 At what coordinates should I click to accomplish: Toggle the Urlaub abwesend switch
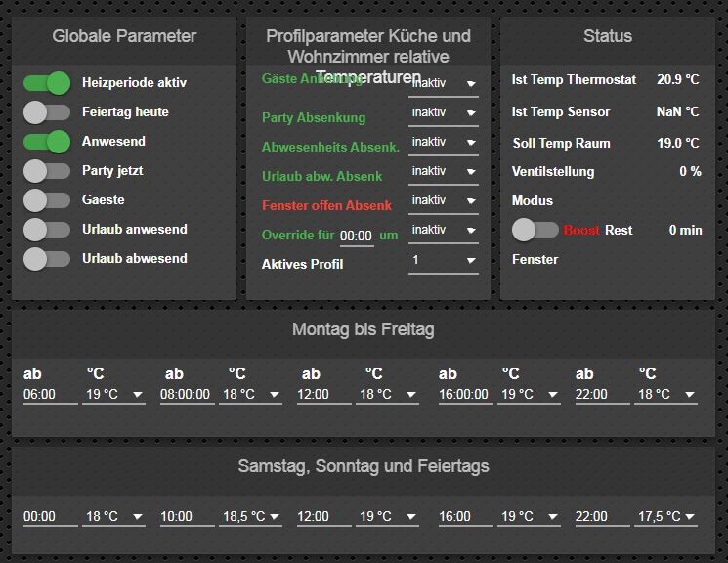click(x=47, y=259)
